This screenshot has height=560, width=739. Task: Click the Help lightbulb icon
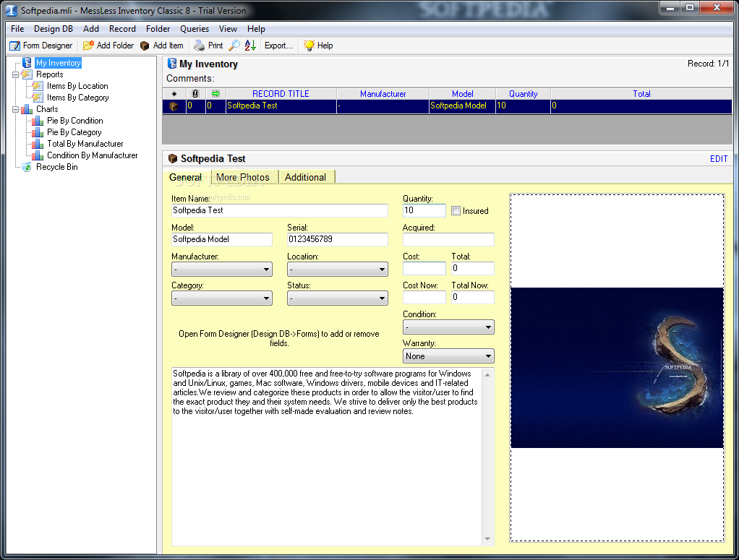coord(309,46)
